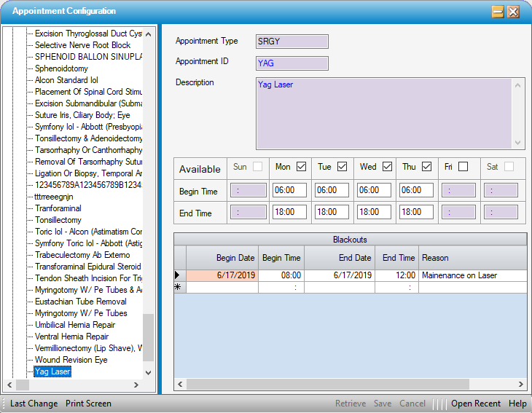Image resolution: width=532 pixels, height=413 pixels.
Task: Select Umbilical Hernia Repair in tree
Action: pyautogui.click(x=75, y=325)
